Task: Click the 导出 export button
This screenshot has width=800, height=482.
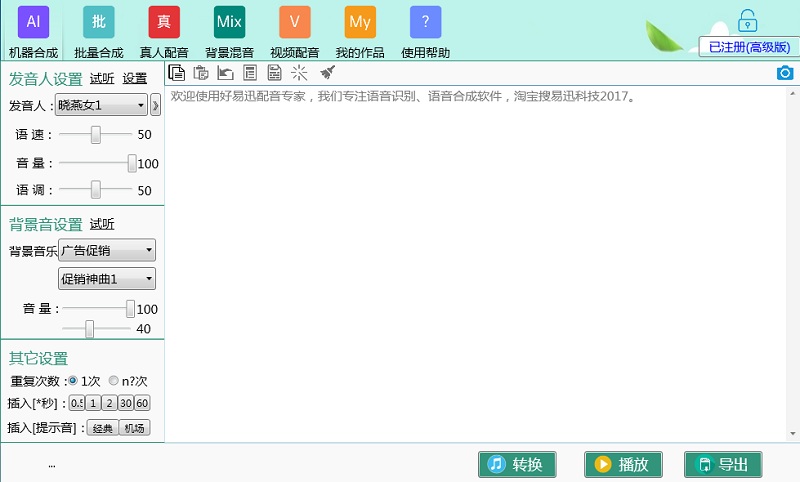Action: (x=722, y=464)
